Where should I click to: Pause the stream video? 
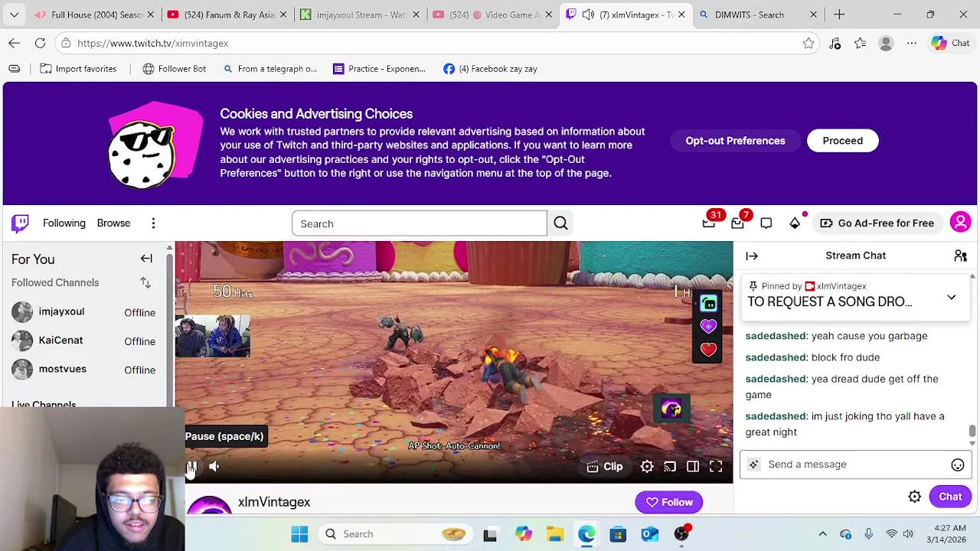coord(192,467)
